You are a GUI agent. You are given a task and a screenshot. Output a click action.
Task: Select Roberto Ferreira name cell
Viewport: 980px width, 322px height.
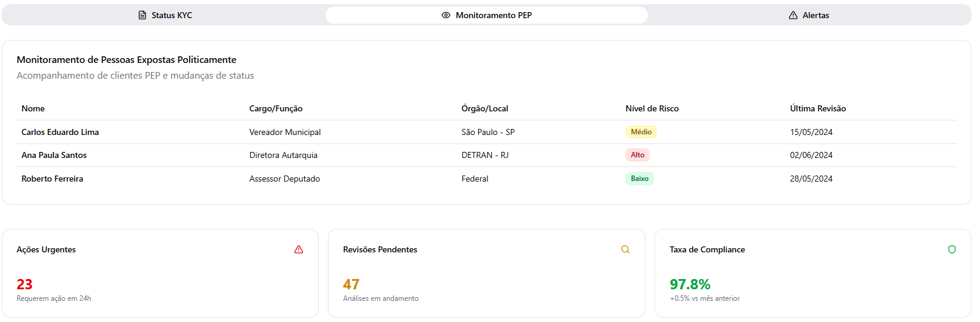pyautogui.click(x=52, y=179)
